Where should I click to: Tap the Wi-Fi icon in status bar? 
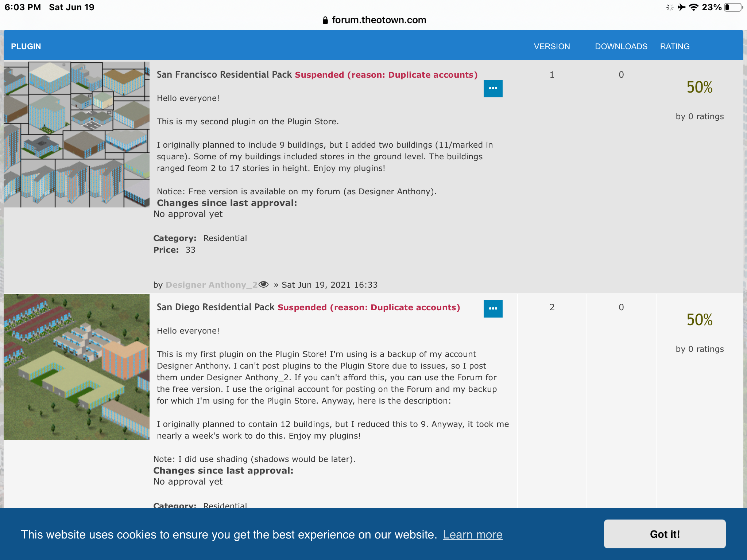(694, 7)
